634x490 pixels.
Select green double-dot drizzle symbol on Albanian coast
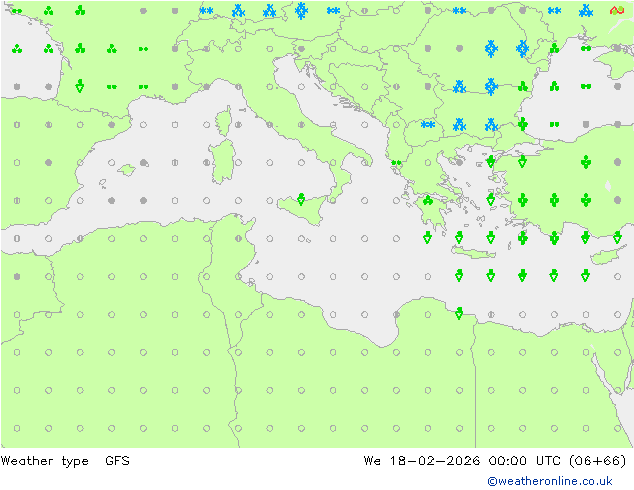[396, 163]
